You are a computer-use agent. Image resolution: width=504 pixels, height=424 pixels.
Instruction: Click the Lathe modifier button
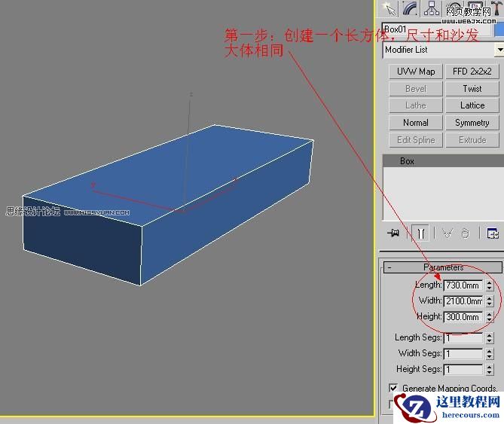416,105
